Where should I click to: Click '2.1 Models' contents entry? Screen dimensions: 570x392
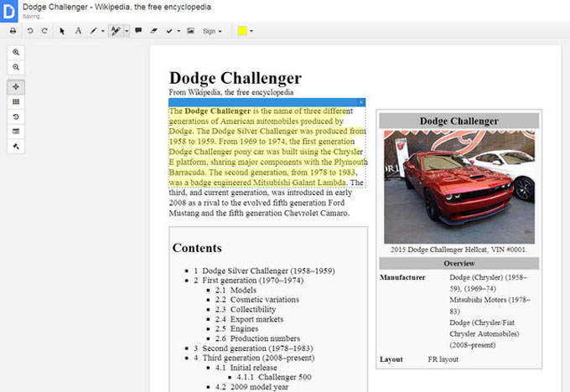[236, 290]
